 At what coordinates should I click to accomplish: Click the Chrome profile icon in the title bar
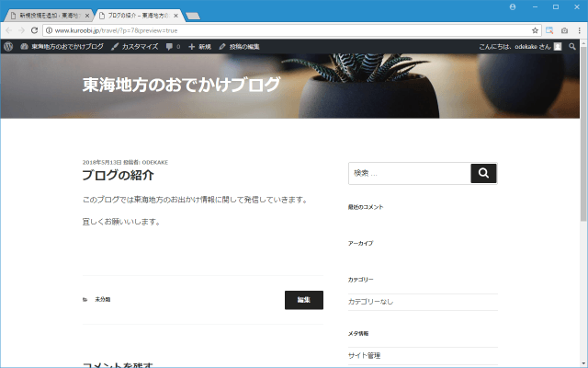pos(513,6)
